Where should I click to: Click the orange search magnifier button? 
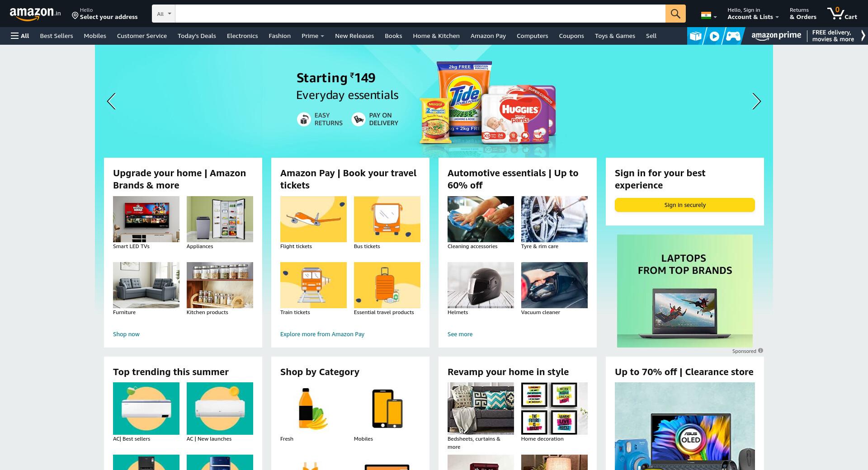675,14
